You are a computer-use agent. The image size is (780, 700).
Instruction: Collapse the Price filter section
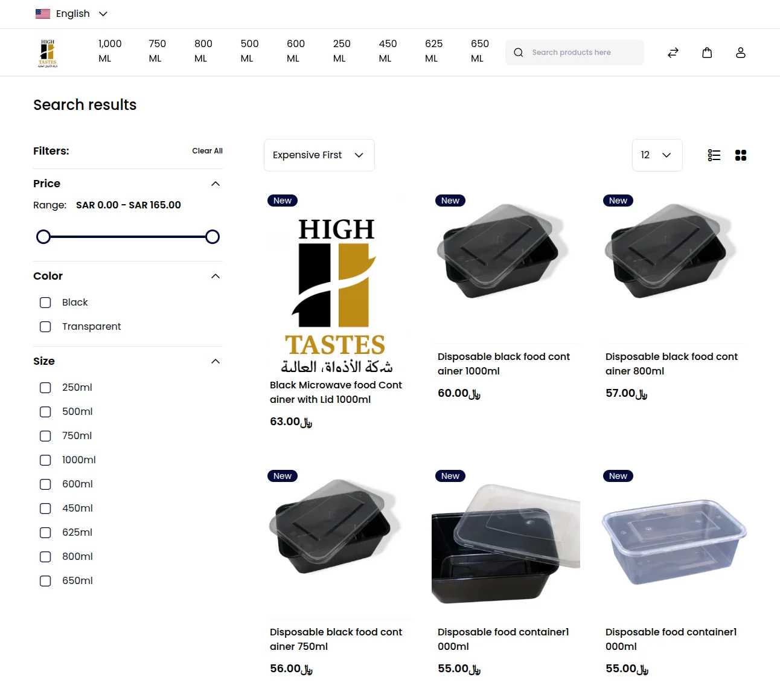(x=215, y=184)
